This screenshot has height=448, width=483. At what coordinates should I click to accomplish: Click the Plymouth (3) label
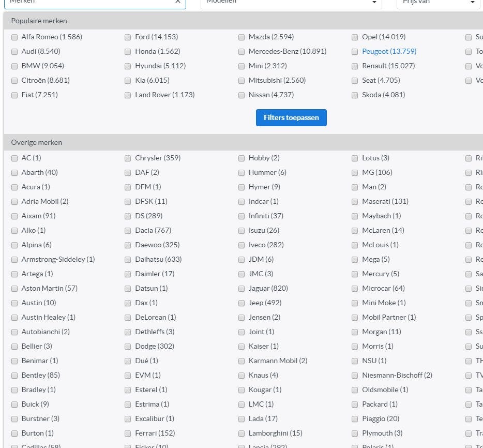click(382, 433)
